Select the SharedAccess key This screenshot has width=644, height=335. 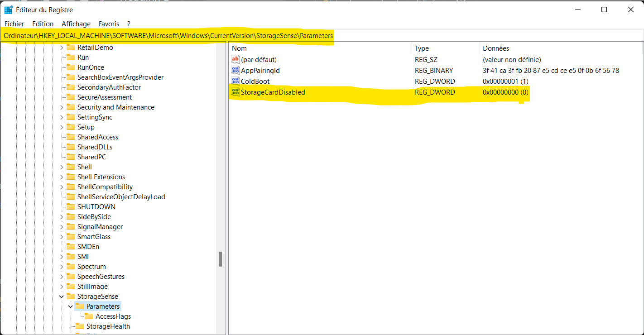tap(98, 137)
